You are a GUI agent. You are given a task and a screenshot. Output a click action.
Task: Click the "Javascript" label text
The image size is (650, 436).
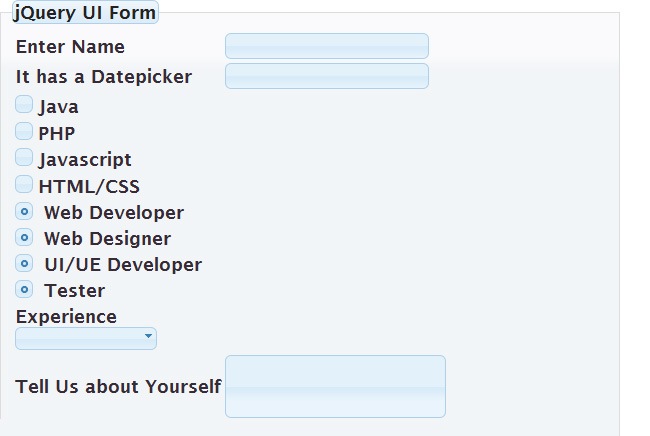click(x=85, y=159)
